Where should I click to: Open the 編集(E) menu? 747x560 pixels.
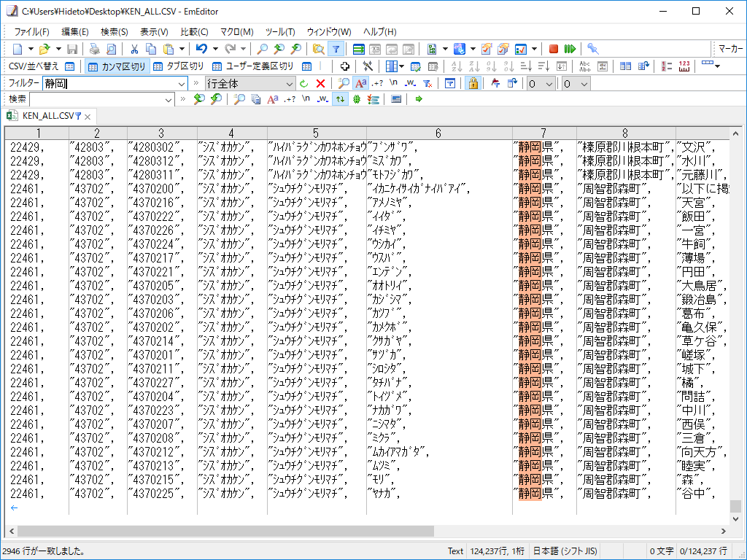point(75,32)
